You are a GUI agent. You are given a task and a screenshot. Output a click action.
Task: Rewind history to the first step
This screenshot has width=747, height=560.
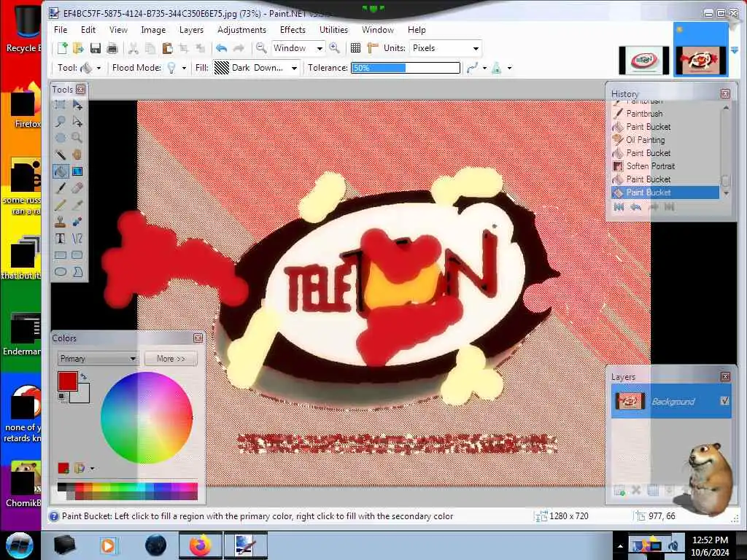coord(619,207)
